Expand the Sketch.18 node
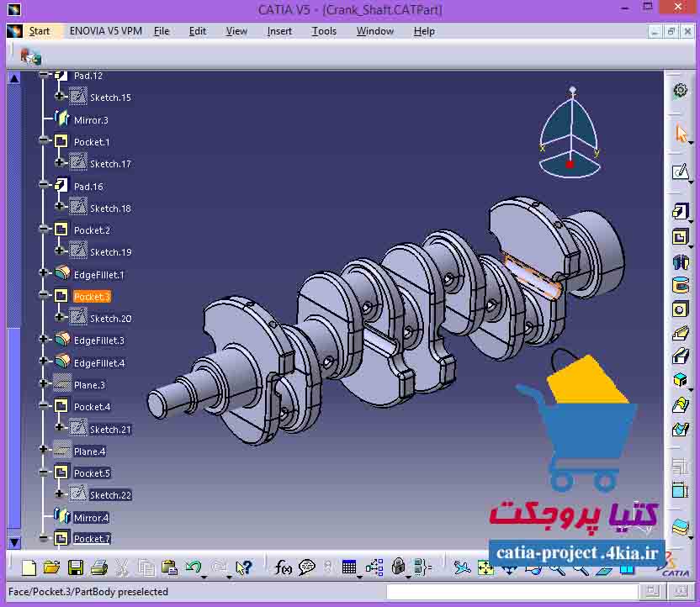 click(59, 206)
